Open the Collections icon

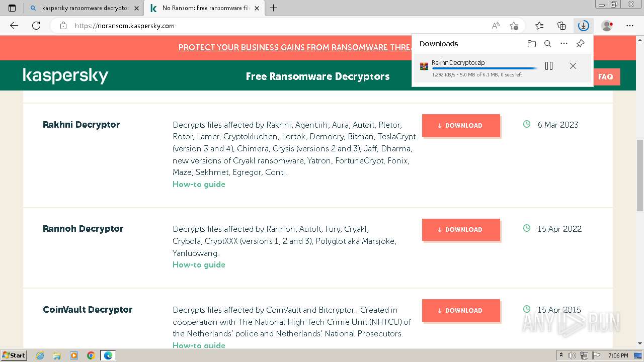561,26
